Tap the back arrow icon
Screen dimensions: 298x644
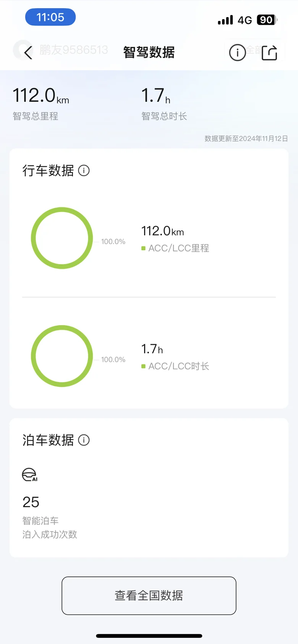tap(28, 52)
